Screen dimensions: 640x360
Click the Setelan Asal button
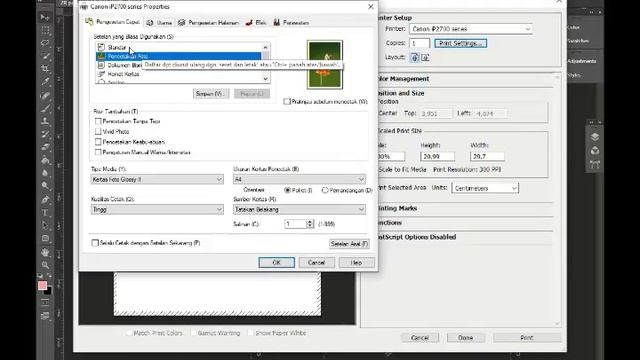click(x=349, y=244)
